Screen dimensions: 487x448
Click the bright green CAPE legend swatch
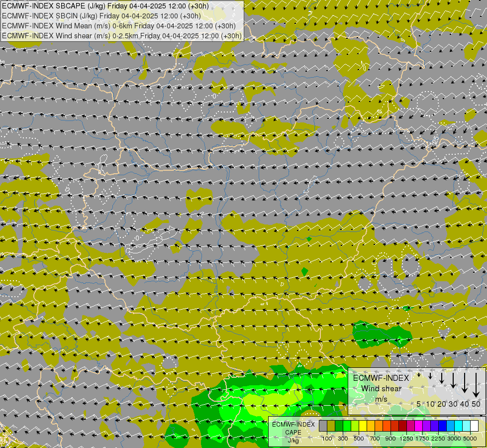pyautogui.click(x=347, y=426)
